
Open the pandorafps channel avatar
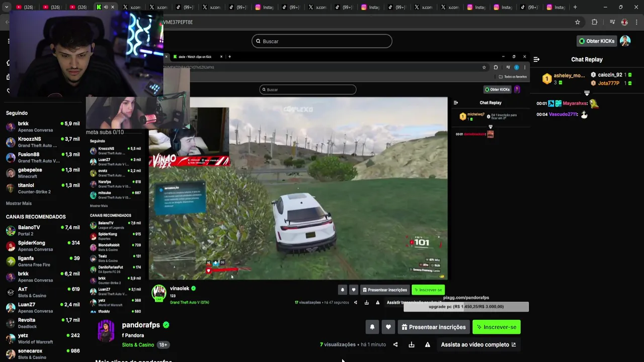[106, 331]
